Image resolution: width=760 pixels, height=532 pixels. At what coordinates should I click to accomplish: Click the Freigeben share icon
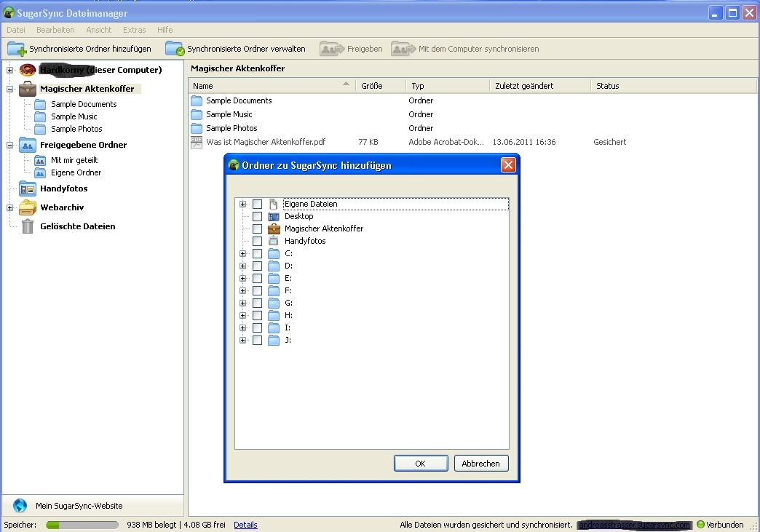tap(332, 49)
